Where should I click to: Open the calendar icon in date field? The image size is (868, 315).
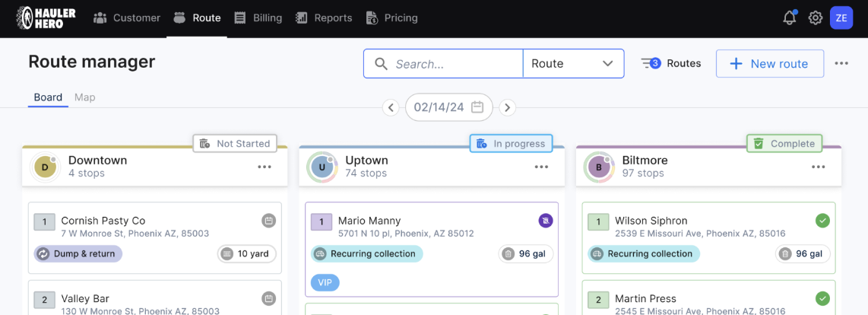pyautogui.click(x=477, y=107)
